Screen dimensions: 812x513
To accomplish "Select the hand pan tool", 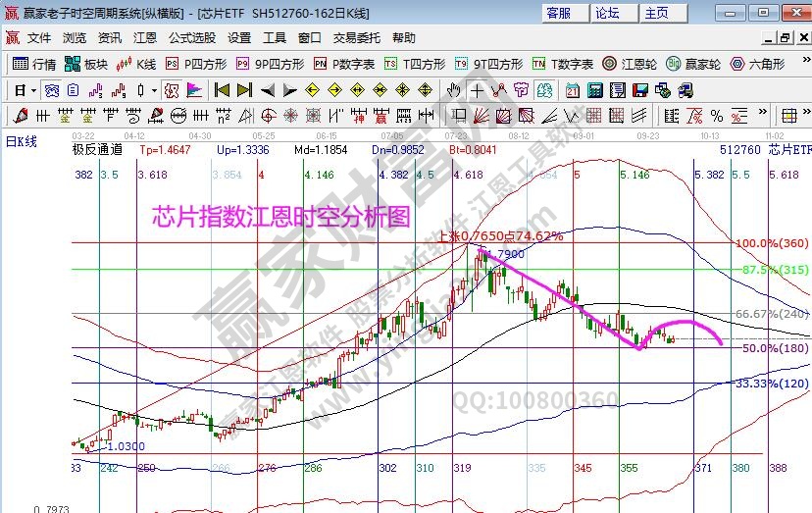I will (453, 90).
